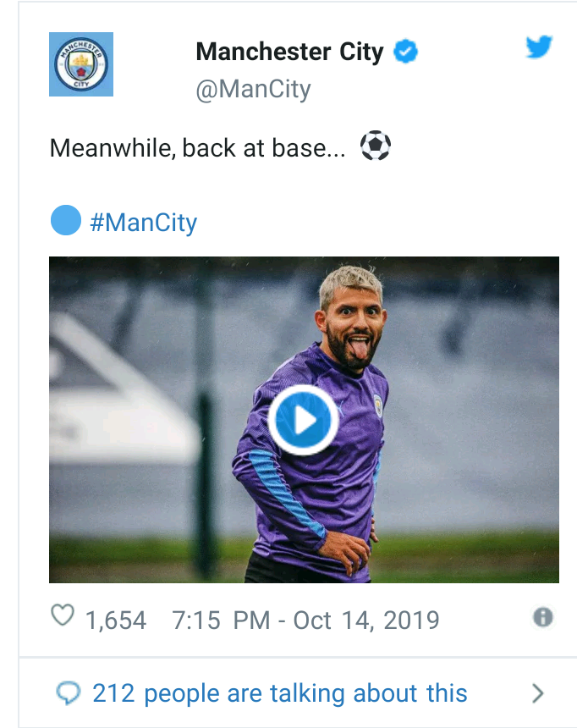Click the soccer ball emoji
This screenshot has width=577, height=728.
tap(376, 146)
